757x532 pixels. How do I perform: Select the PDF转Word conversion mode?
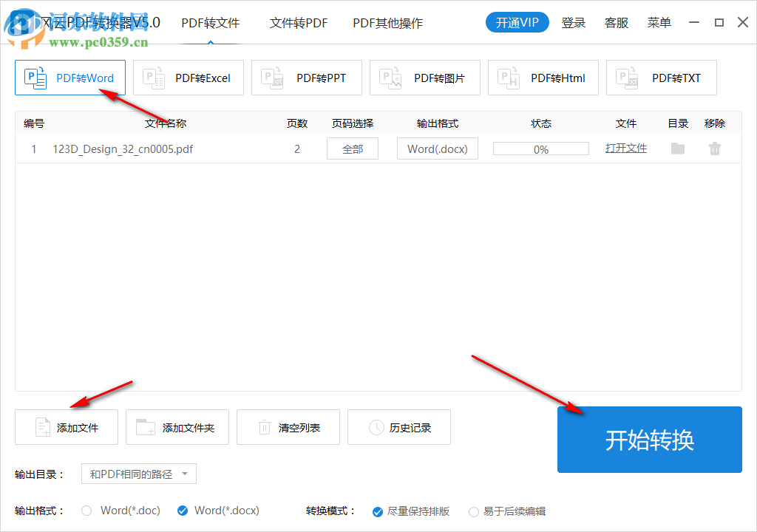click(70, 78)
